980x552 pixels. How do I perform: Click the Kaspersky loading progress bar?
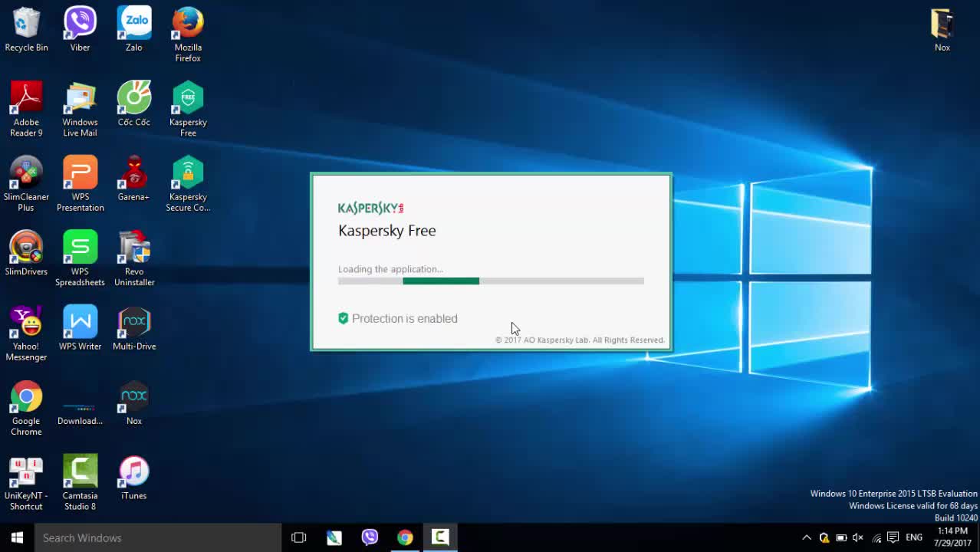491,281
